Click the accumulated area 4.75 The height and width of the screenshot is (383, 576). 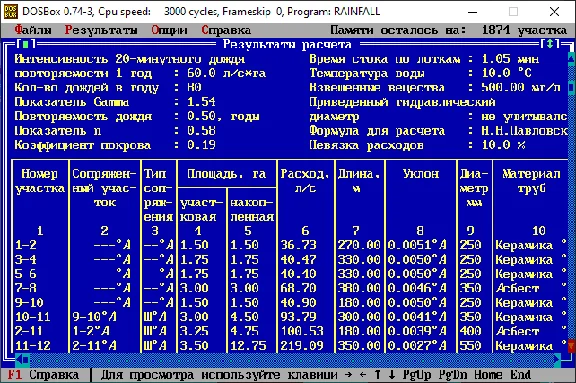[244, 331]
